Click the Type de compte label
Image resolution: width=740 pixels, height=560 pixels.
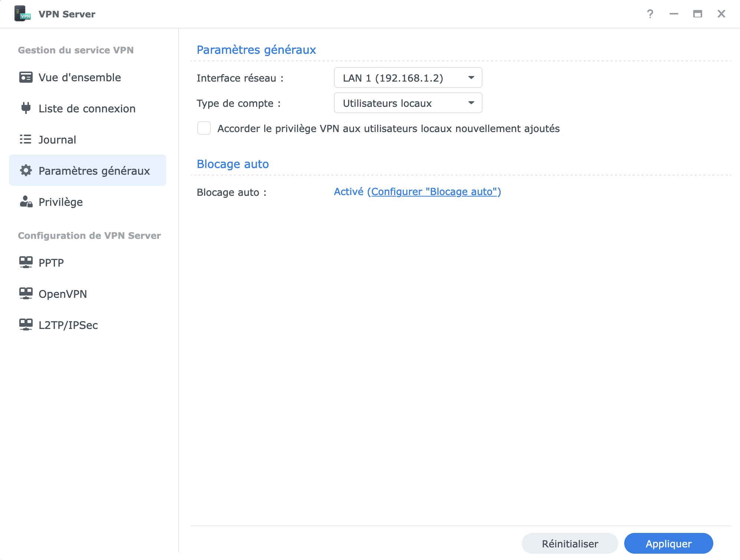click(x=239, y=103)
